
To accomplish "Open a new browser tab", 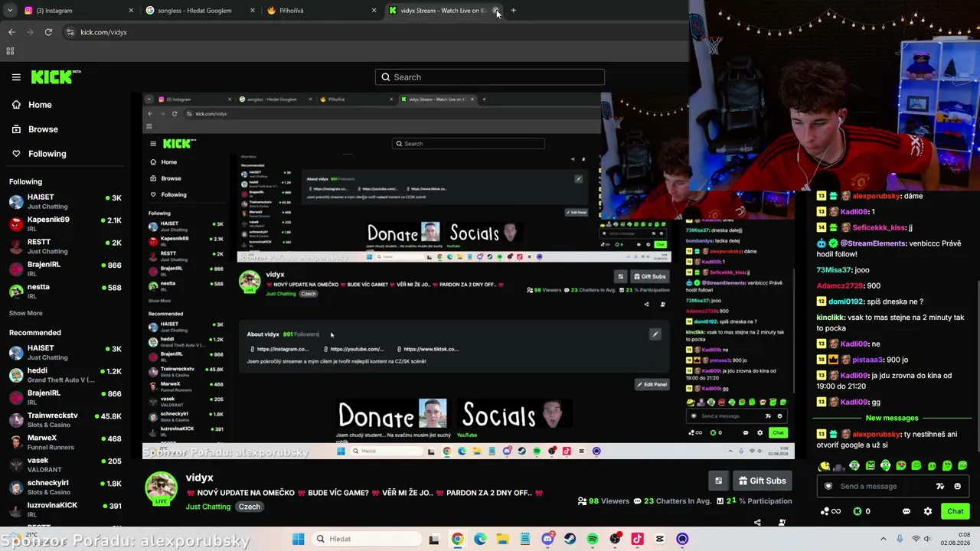I will pyautogui.click(x=513, y=11).
